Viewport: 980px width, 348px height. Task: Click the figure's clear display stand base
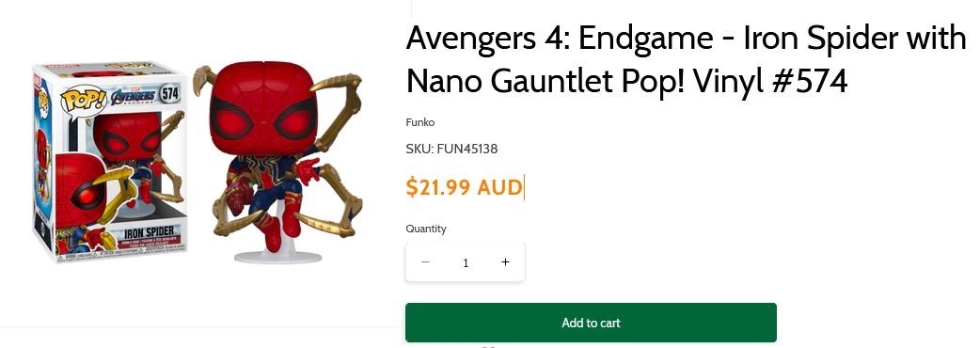pos(278,256)
